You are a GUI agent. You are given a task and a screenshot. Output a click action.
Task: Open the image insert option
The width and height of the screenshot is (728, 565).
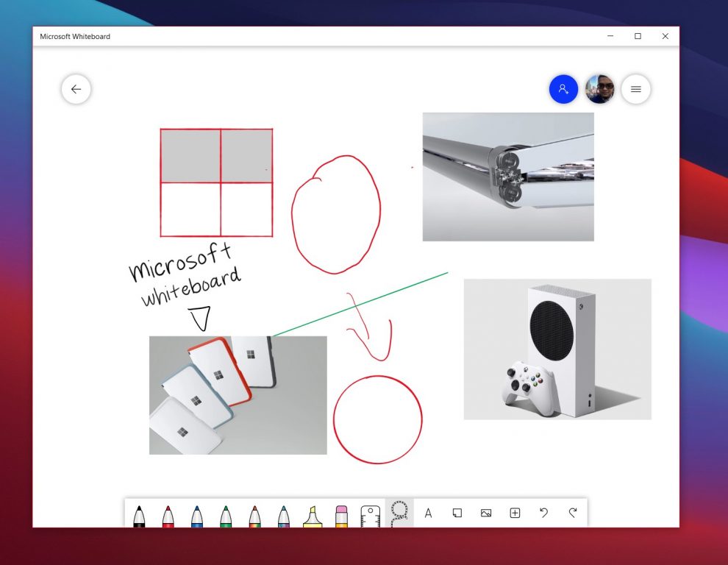tap(486, 513)
